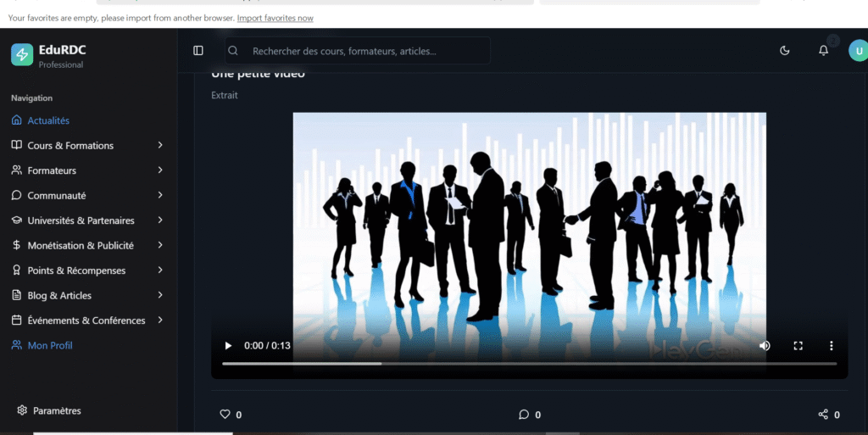Viewport: 868px width, 435px height.
Task: Open the user avatar menu
Action: 857,51
